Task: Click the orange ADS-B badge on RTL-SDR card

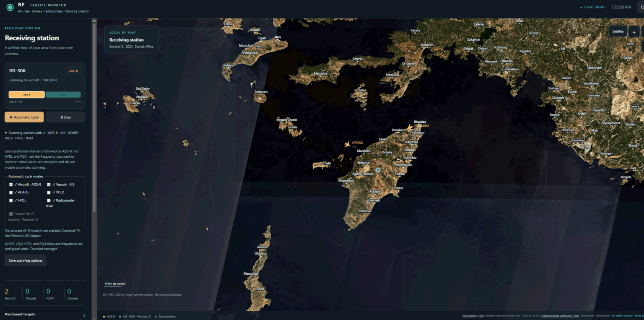Action: tap(73, 71)
